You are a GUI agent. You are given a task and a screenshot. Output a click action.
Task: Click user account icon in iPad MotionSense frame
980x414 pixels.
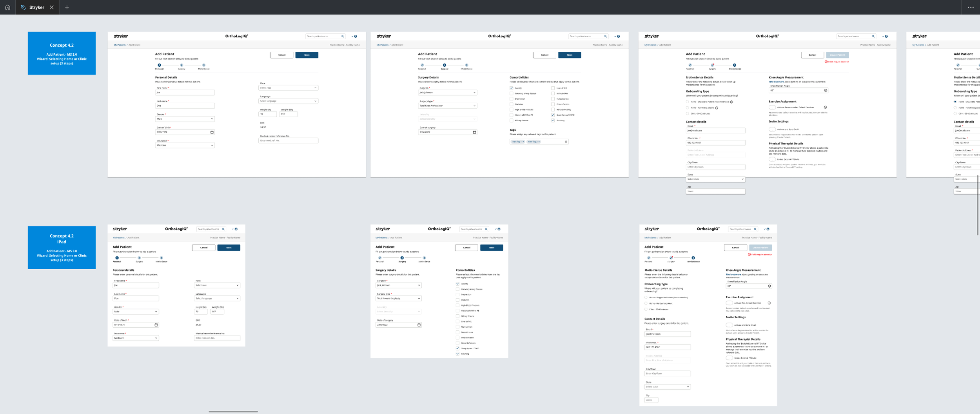[768, 229]
